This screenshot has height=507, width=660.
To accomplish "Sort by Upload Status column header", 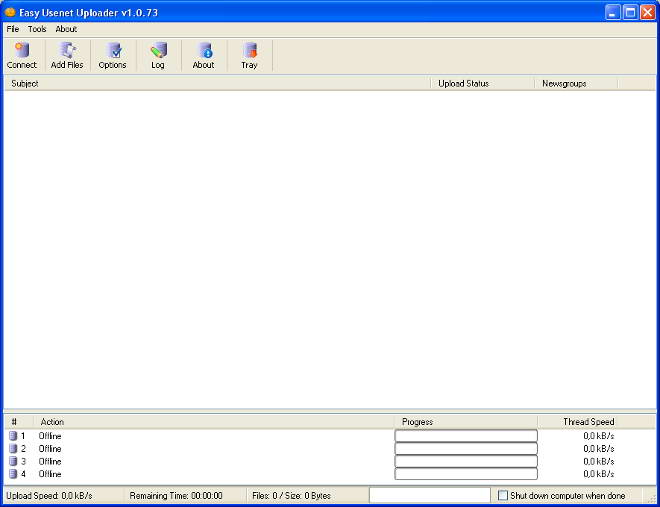I will (482, 83).
